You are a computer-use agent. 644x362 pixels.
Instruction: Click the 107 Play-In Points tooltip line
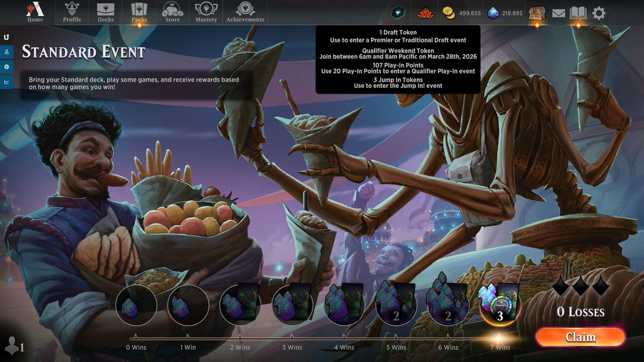(x=398, y=65)
